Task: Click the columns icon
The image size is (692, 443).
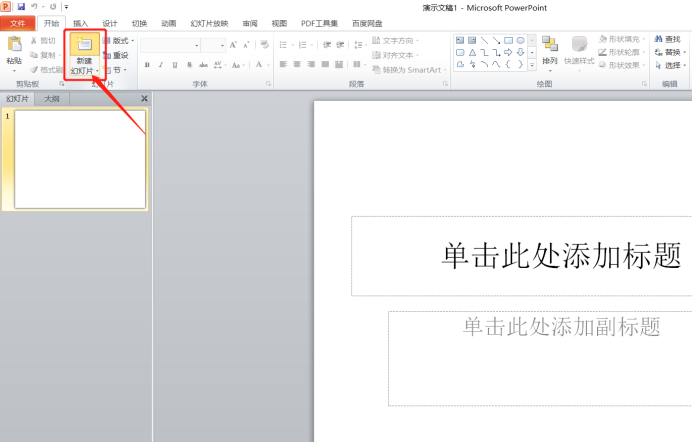Action: click(357, 65)
